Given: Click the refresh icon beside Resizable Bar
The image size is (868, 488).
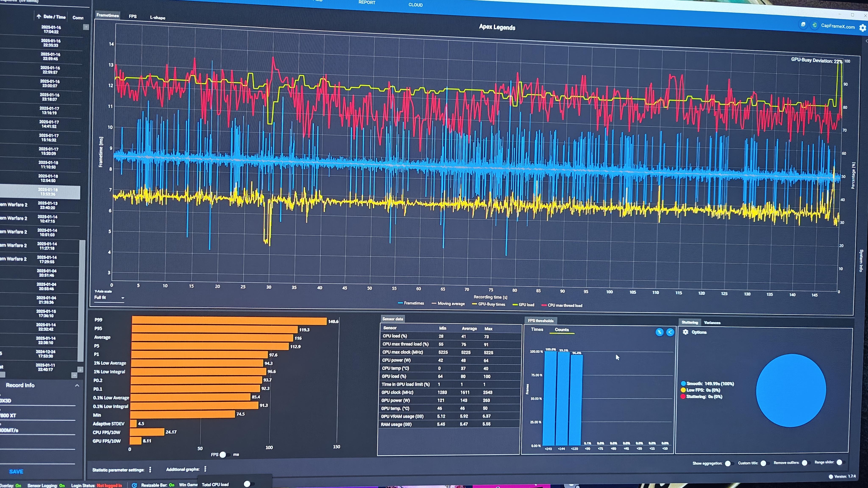Looking at the screenshot, I should (134, 485).
